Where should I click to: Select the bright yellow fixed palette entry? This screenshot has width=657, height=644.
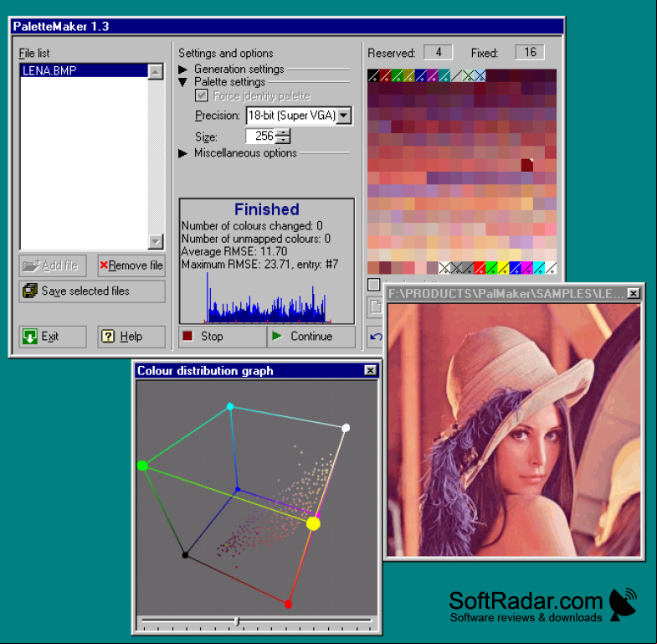coord(503,267)
